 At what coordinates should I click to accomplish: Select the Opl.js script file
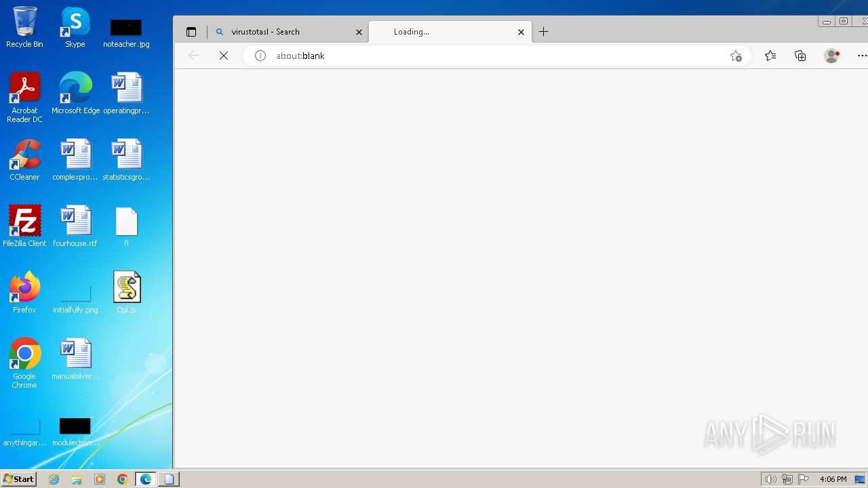126,293
